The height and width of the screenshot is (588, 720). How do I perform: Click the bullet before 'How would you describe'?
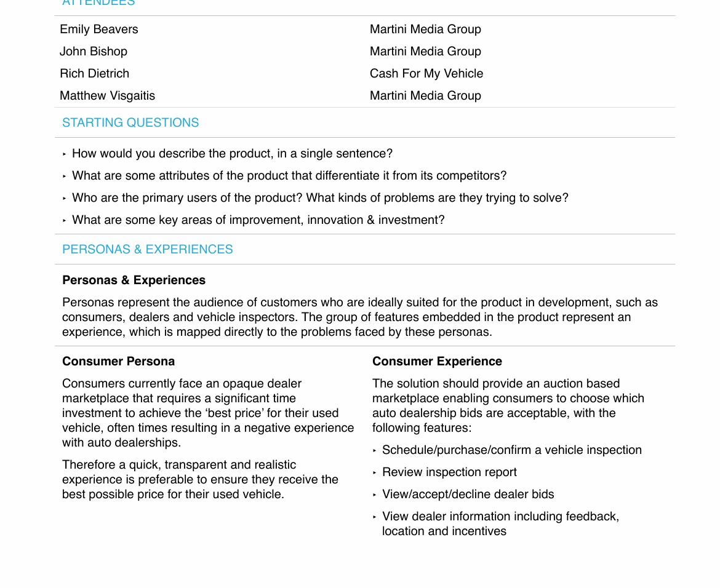65,154
